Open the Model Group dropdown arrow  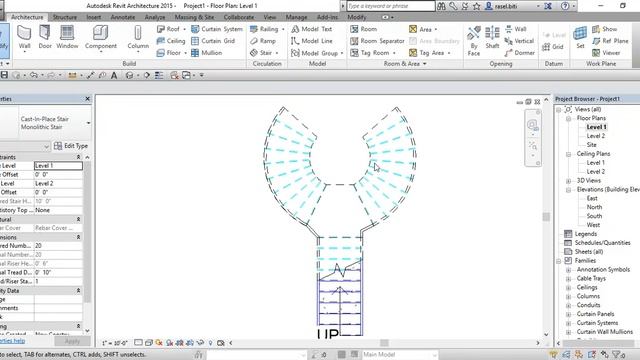(x=342, y=53)
